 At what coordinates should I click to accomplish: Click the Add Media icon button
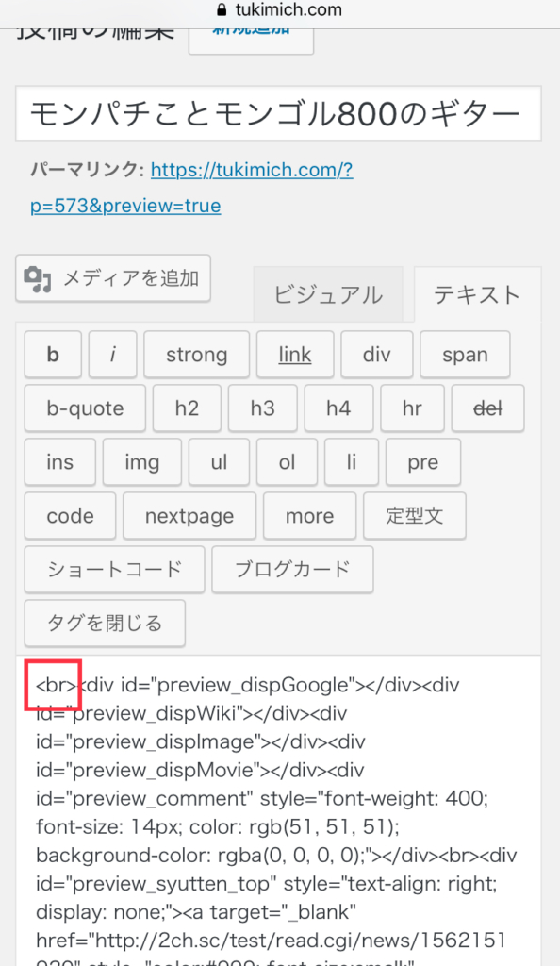113,278
